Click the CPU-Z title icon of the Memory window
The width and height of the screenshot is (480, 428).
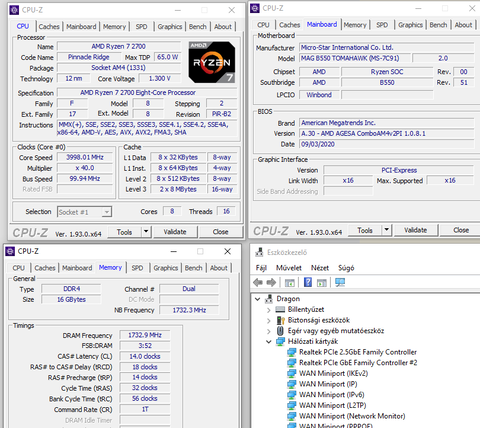coord(10,251)
